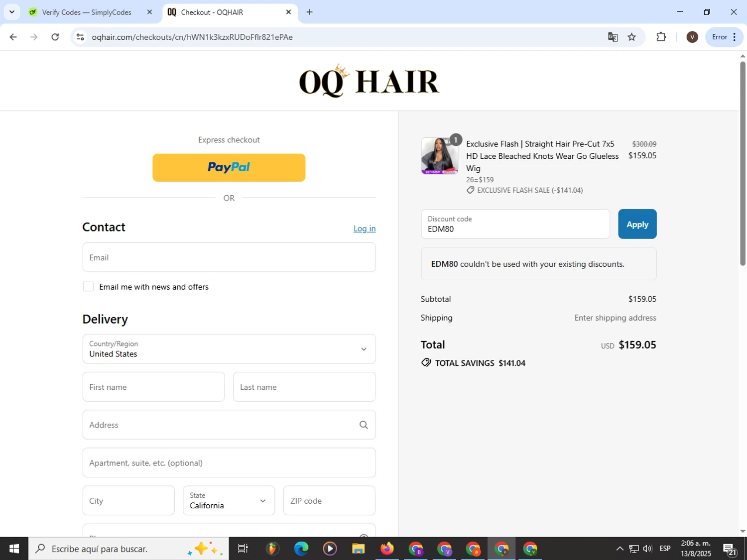Click the product title text
The image size is (747, 560).
[542, 156]
